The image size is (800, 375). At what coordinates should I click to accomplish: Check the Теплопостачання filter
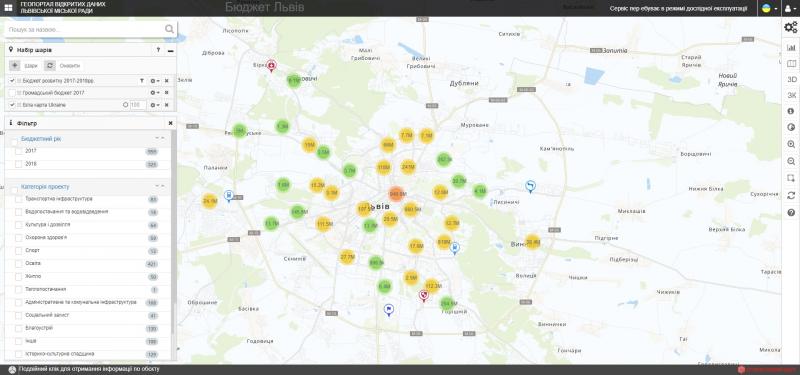[x=18, y=289]
